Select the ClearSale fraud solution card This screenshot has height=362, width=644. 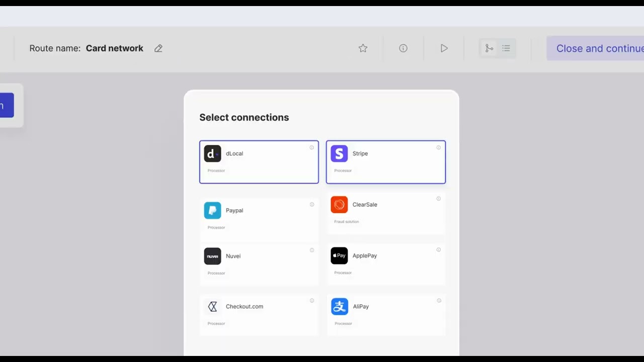click(x=386, y=213)
